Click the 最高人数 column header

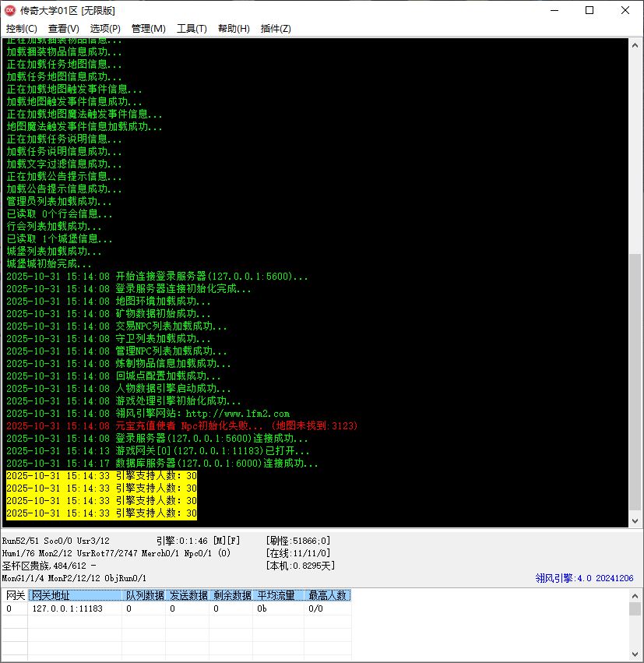(327, 595)
